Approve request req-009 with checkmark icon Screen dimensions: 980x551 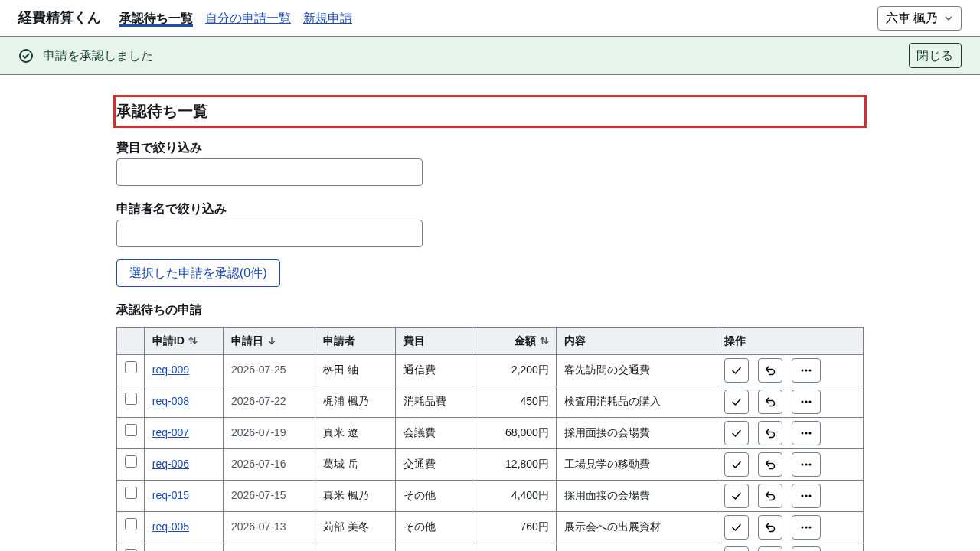click(737, 370)
